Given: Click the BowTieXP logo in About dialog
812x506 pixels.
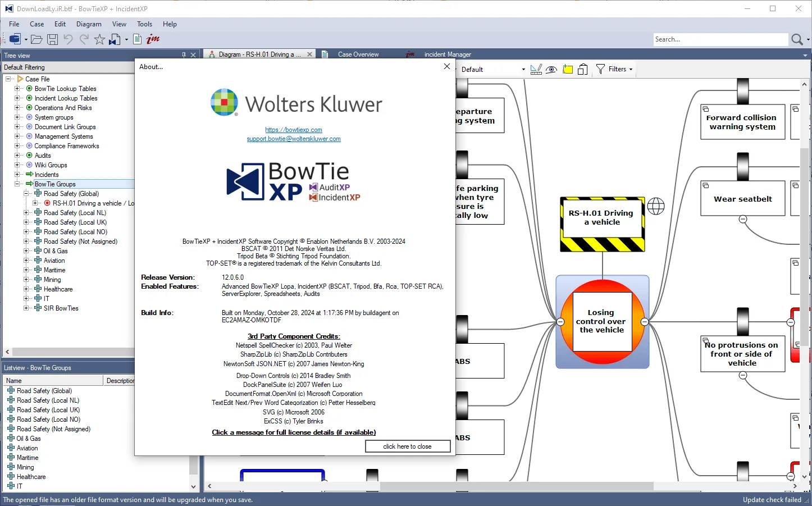Looking at the screenshot, I should 293,181.
